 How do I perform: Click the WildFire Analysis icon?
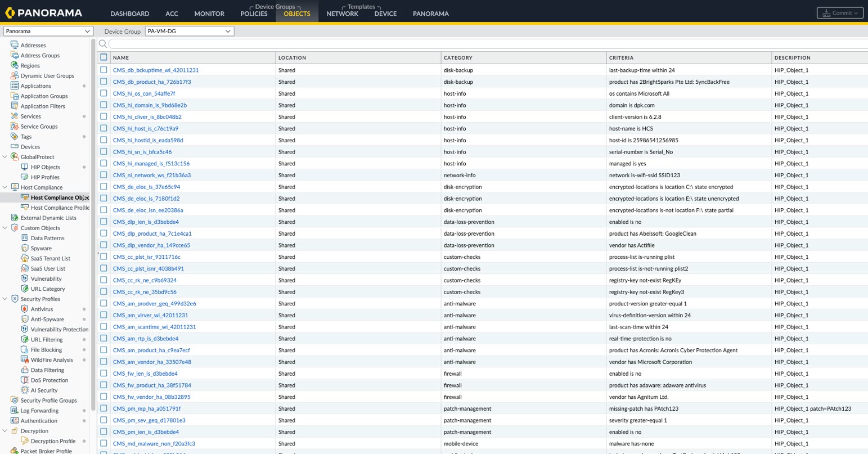(x=25, y=359)
